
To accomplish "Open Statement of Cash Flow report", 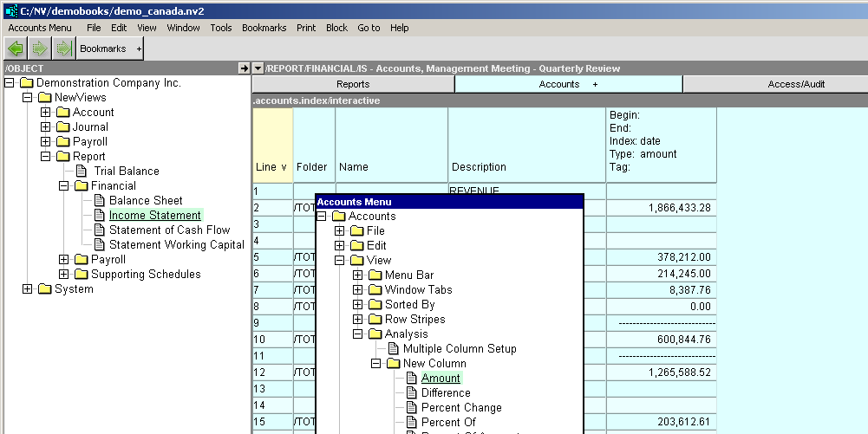I will (x=169, y=230).
